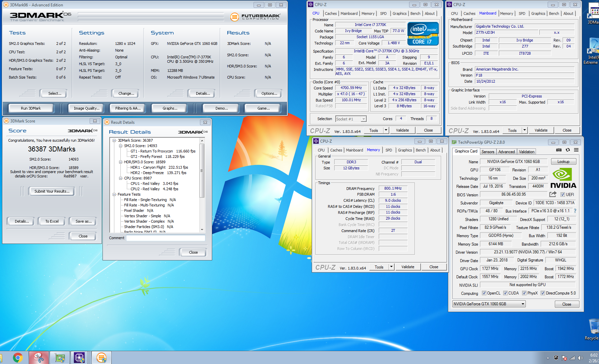Select the CPU-Z taskbar icon
599x364 pixels.
pyautogui.click(x=79, y=358)
